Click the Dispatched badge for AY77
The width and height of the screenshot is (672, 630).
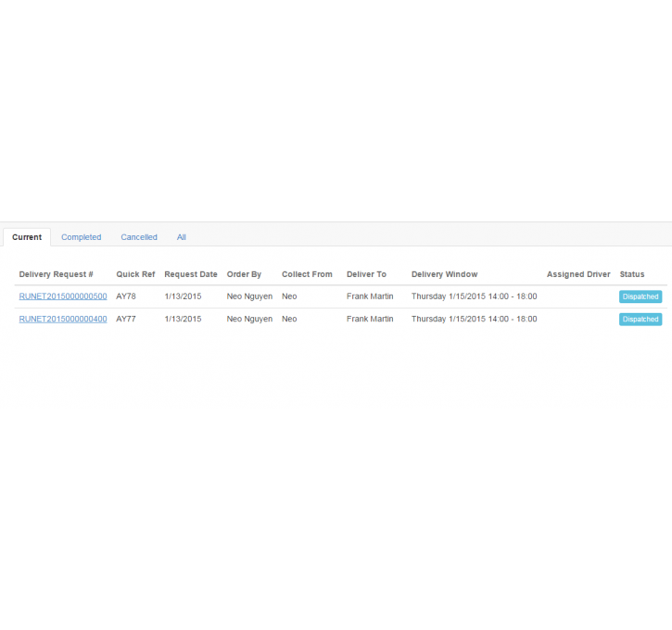(x=640, y=320)
